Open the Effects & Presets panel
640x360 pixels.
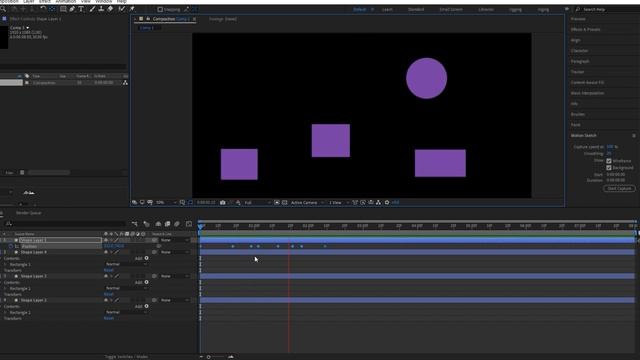coord(585,30)
